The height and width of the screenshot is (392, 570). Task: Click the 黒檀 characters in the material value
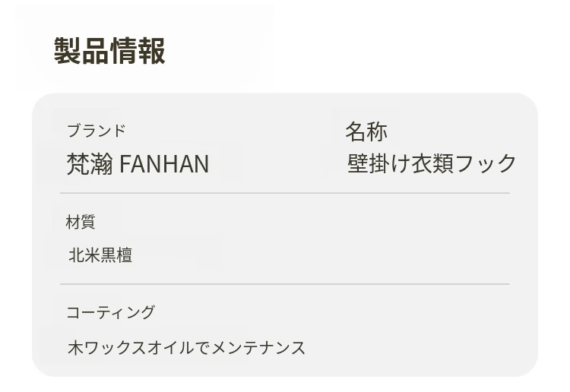pos(116,255)
